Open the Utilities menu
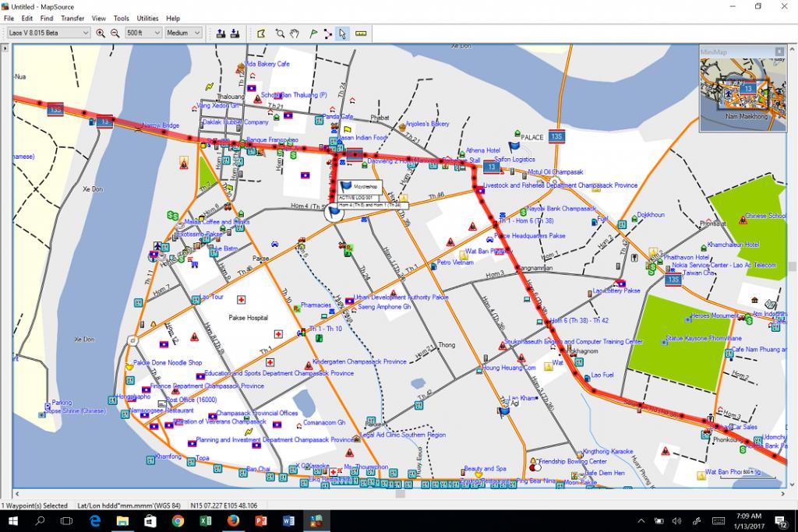 pos(147,19)
